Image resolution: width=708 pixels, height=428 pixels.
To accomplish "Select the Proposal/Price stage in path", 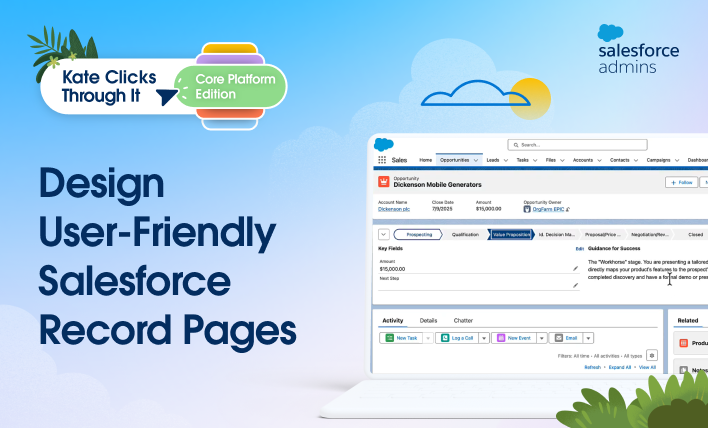I will [603, 234].
